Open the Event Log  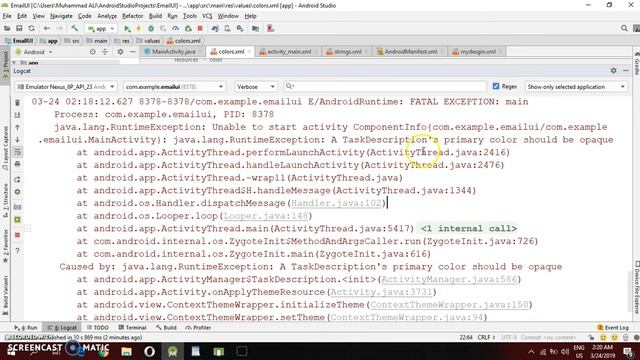tap(613, 328)
